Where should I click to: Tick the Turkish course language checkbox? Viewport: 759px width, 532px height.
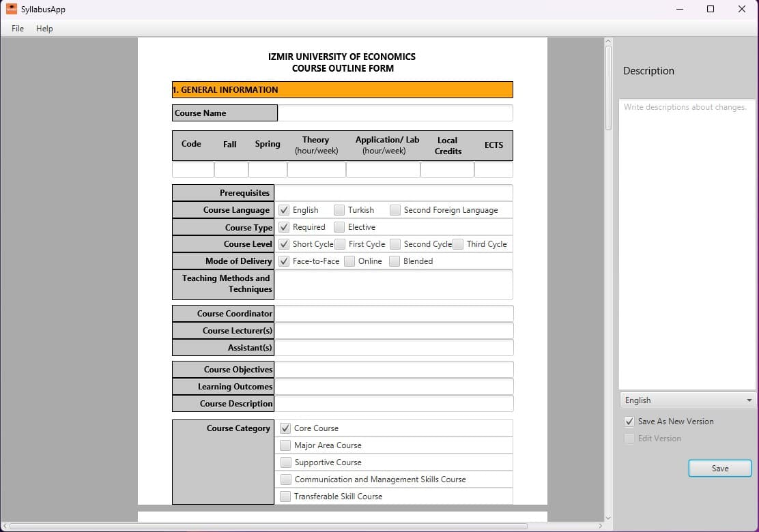(x=339, y=210)
